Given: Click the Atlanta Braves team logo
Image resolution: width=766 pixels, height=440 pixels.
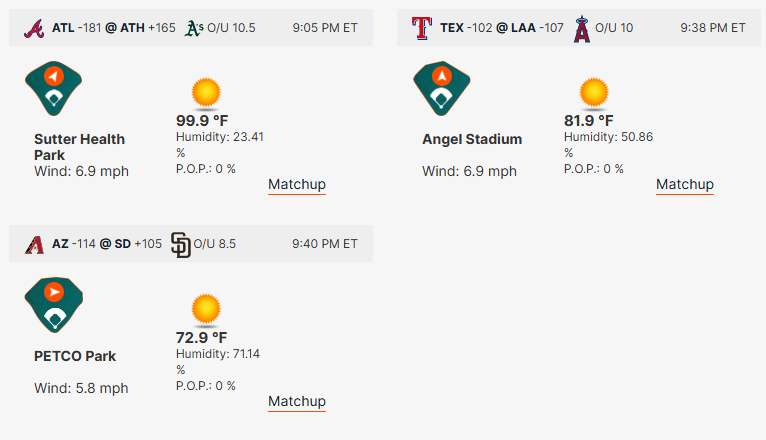Looking at the screenshot, I should pyautogui.click(x=34, y=28).
